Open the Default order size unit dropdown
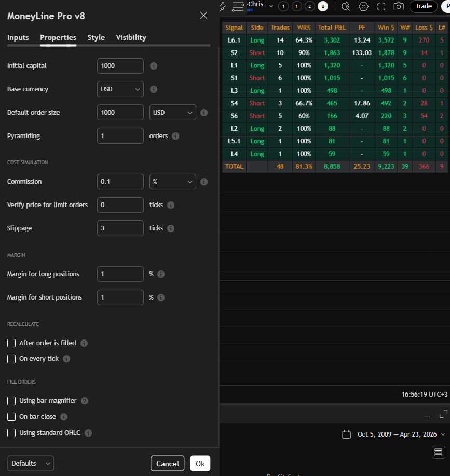 point(173,113)
